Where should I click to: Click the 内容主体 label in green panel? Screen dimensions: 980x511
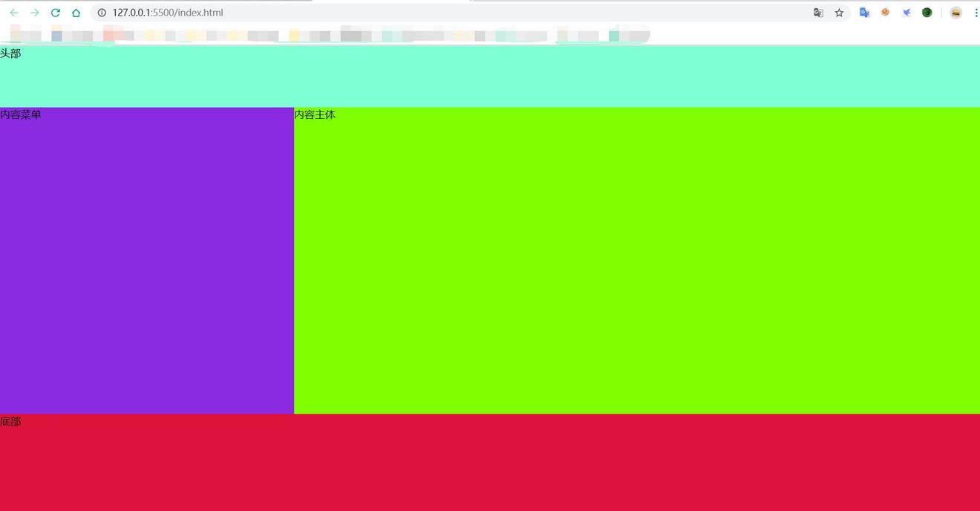point(315,114)
